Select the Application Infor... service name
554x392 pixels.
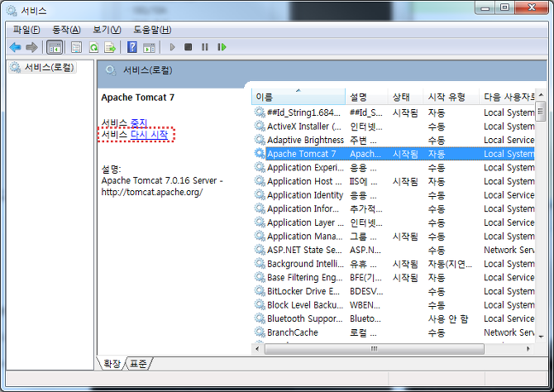303,208
